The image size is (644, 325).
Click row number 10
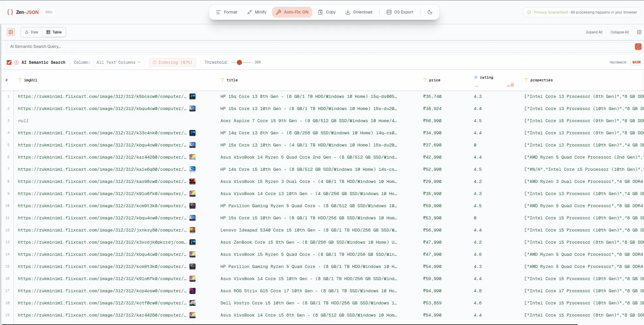click(7, 206)
